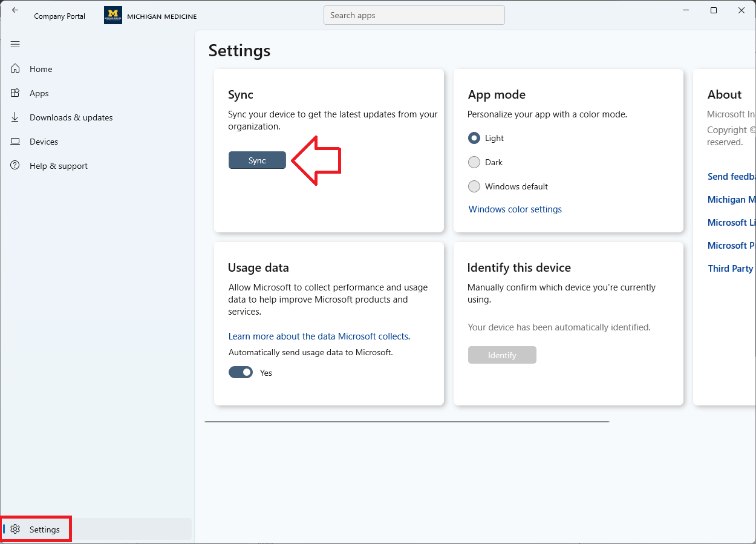Open the Help & support question icon

(15, 166)
